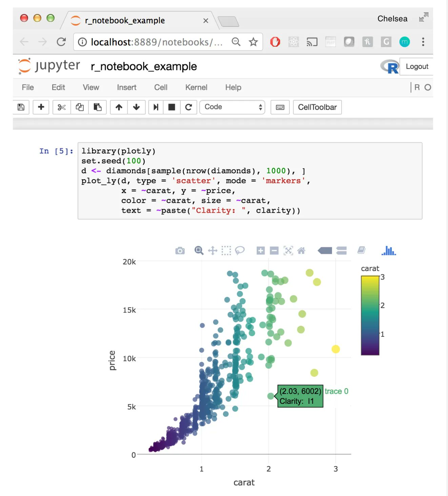Rename notebook title r_notebook_example
The image size is (448, 496).
144,66
